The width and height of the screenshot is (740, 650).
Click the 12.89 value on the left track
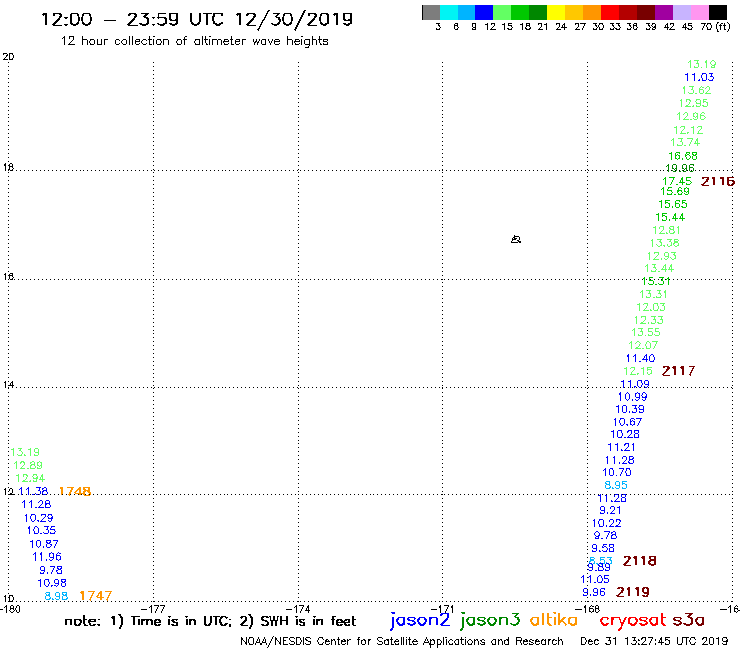coord(28,465)
